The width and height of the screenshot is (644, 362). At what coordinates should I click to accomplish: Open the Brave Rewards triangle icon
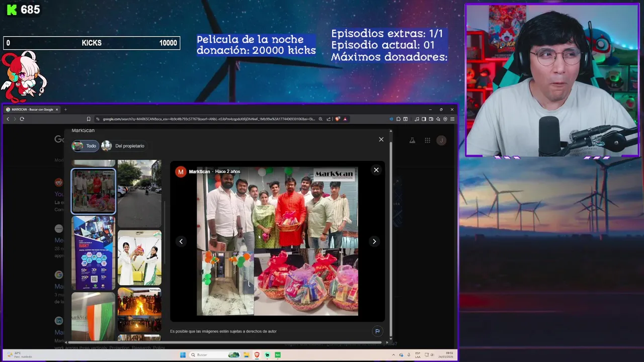pos(345,119)
